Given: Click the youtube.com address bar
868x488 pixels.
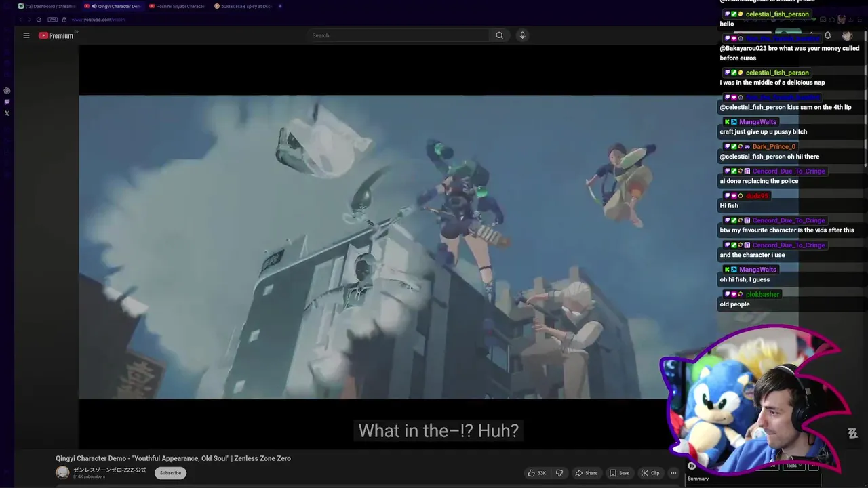Looking at the screenshot, I should (98, 19).
